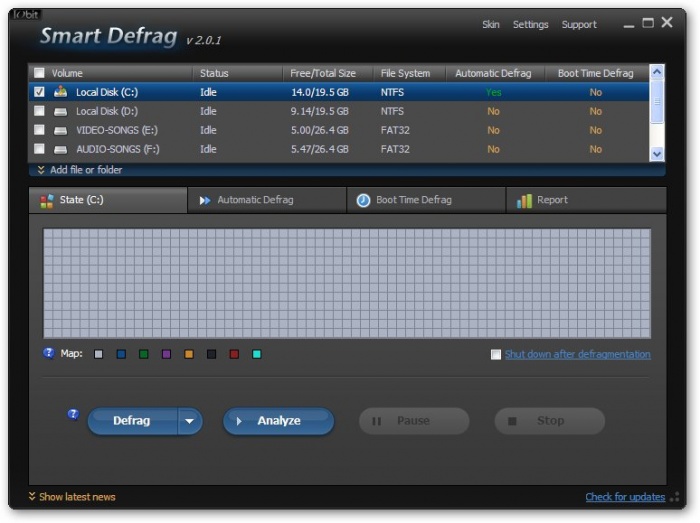Toggle the select-all checkbox in Volume header
The image size is (700, 523).
tap(39, 73)
